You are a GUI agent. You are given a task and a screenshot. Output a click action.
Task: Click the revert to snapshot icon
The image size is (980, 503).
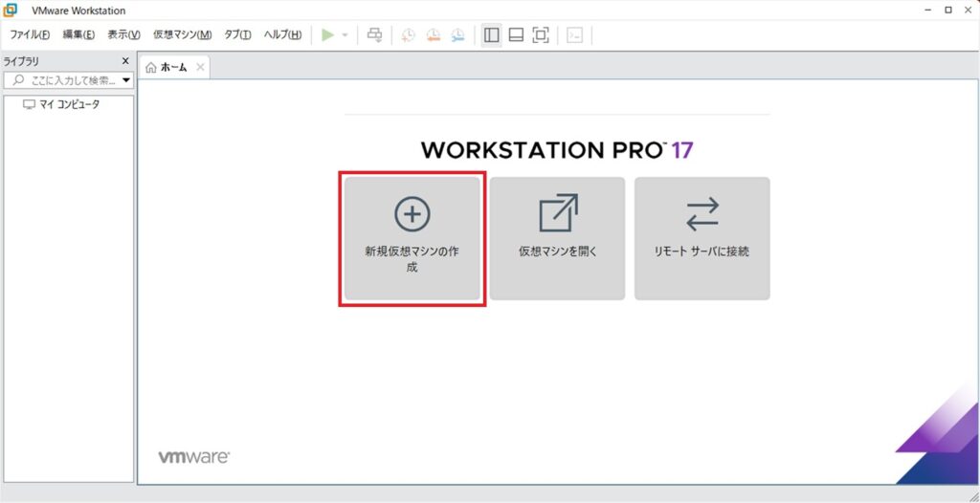click(x=434, y=35)
